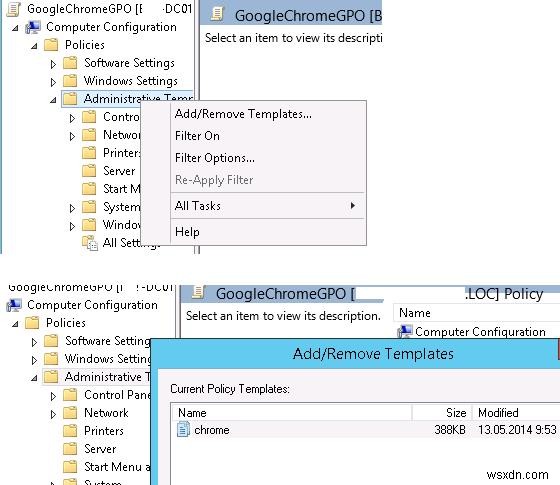The width and height of the screenshot is (560, 485).
Task: Select Software Settings label in context-menu tree
Action: point(129,63)
